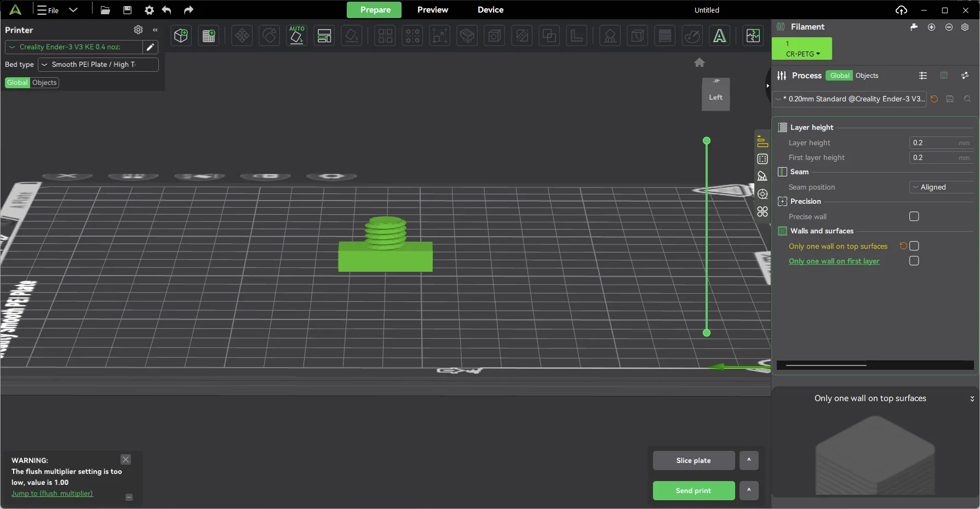Click the Auto orient toolbar icon
This screenshot has width=980, height=509.
click(x=296, y=36)
